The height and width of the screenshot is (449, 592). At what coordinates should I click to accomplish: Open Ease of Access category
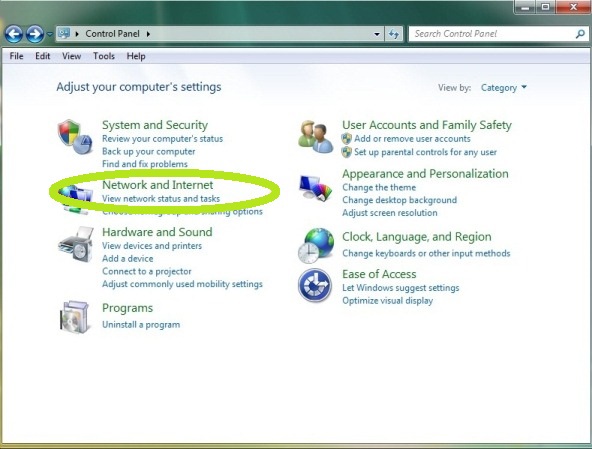(379, 274)
